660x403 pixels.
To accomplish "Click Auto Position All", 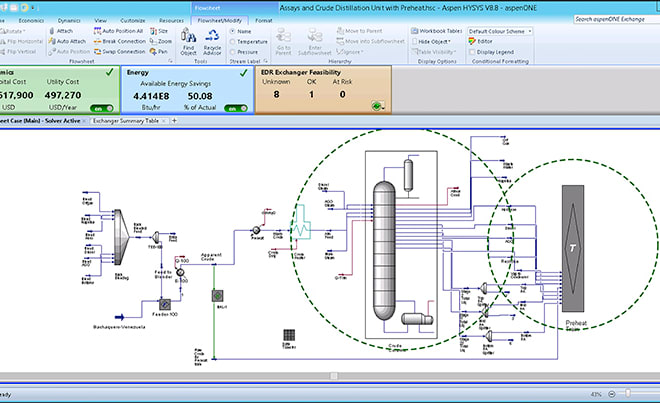I will (118, 31).
